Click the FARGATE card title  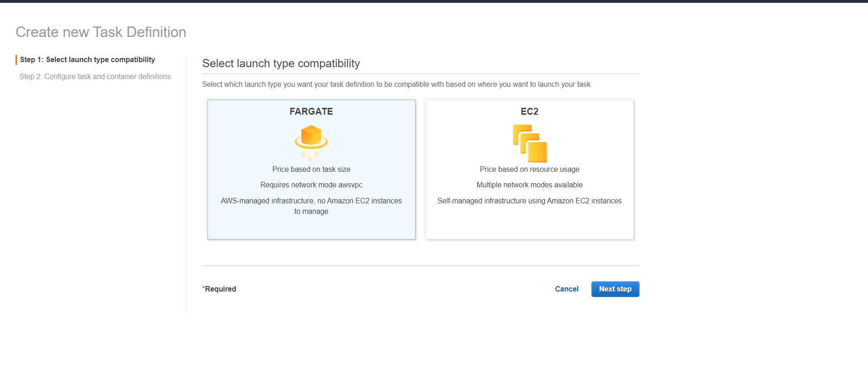311,111
